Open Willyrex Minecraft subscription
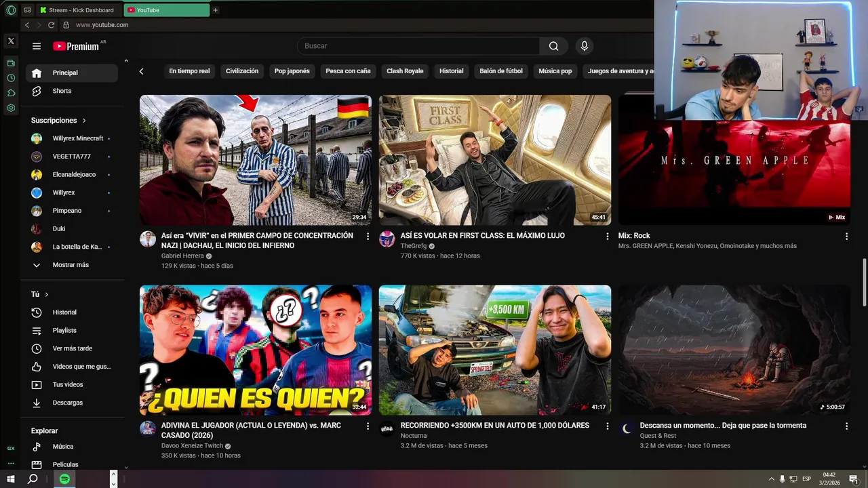The image size is (868, 488). [72, 138]
